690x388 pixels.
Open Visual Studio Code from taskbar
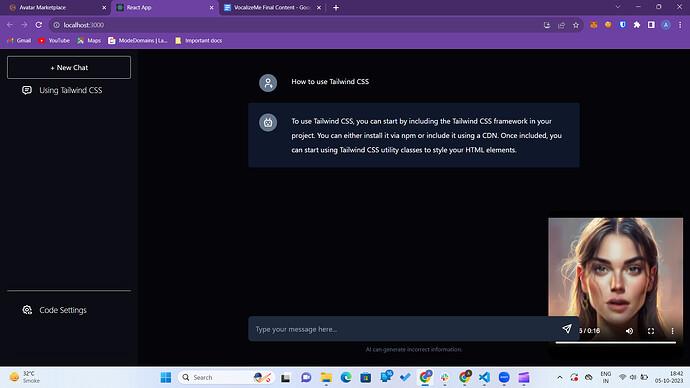click(x=484, y=377)
